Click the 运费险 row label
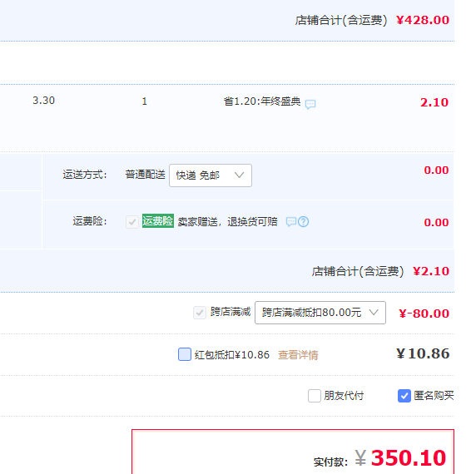This screenshot has width=476, height=474. [90, 221]
